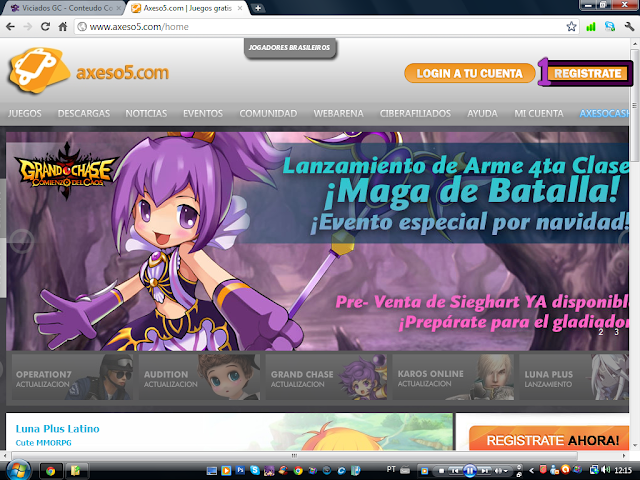The width and height of the screenshot is (640, 480).
Task: Click the Grand Chase logo on the banner
Action: tap(66, 169)
